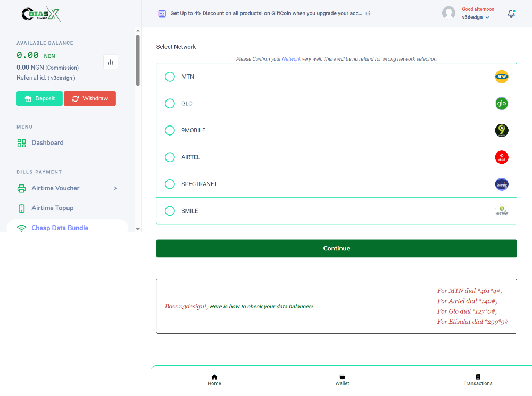The width and height of the screenshot is (532, 396).
Task: Select the GLO radio button
Action: click(170, 103)
